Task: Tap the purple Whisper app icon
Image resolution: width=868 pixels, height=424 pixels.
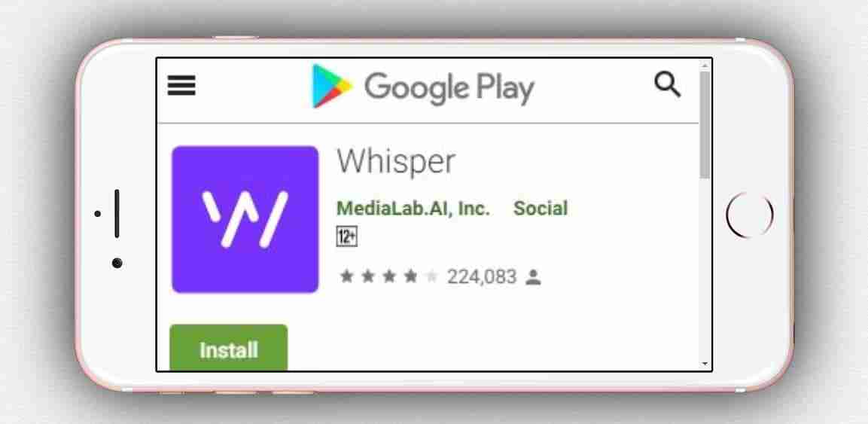Action: (x=245, y=219)
